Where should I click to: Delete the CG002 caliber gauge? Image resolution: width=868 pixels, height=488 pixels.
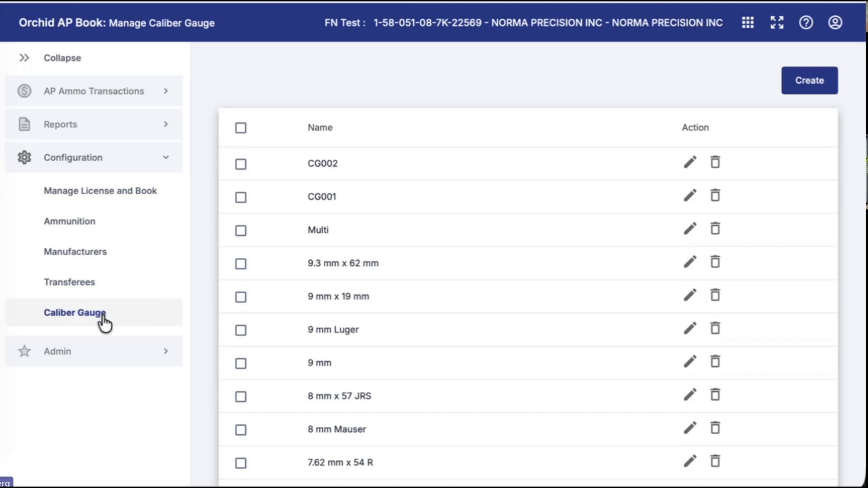tap(715, 162)
